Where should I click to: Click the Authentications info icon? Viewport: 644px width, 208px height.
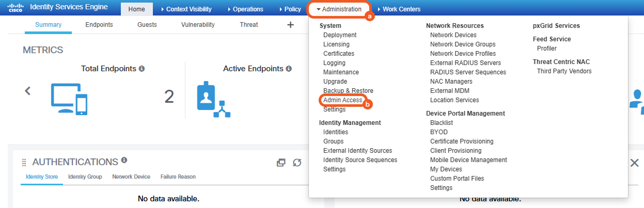[x=124, y=161]
